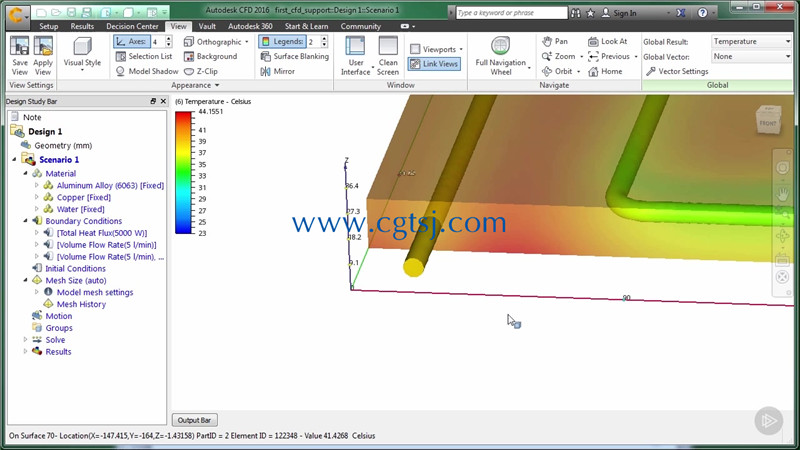Click the ViewCube FRONT face
800x450 pixels.
[768, 123]
